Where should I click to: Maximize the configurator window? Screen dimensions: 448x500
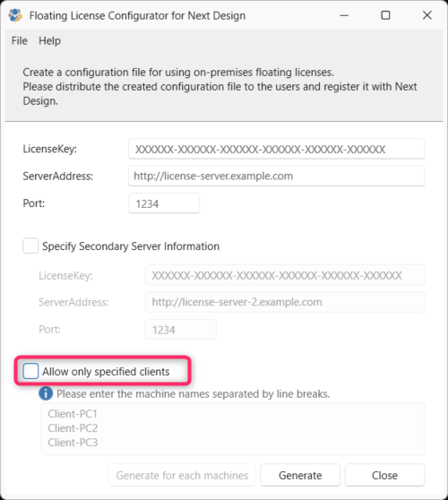pos(385,15)
